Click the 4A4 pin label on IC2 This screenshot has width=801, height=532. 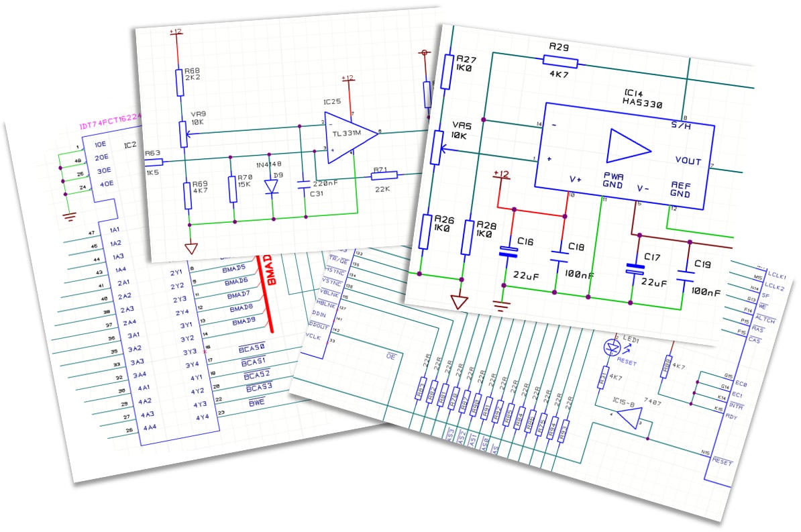click(x=149, y=427)
